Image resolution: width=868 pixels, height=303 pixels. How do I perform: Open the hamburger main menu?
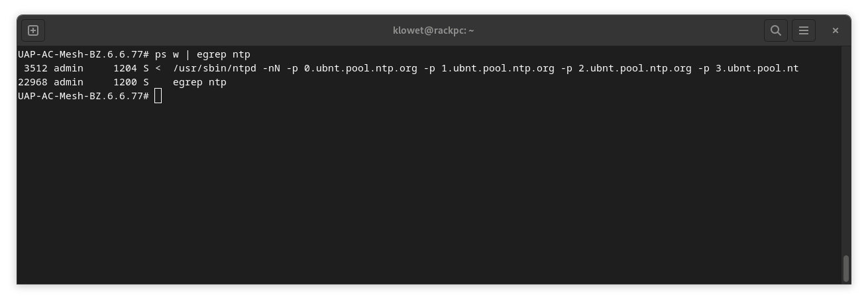[x=804, y=30]
